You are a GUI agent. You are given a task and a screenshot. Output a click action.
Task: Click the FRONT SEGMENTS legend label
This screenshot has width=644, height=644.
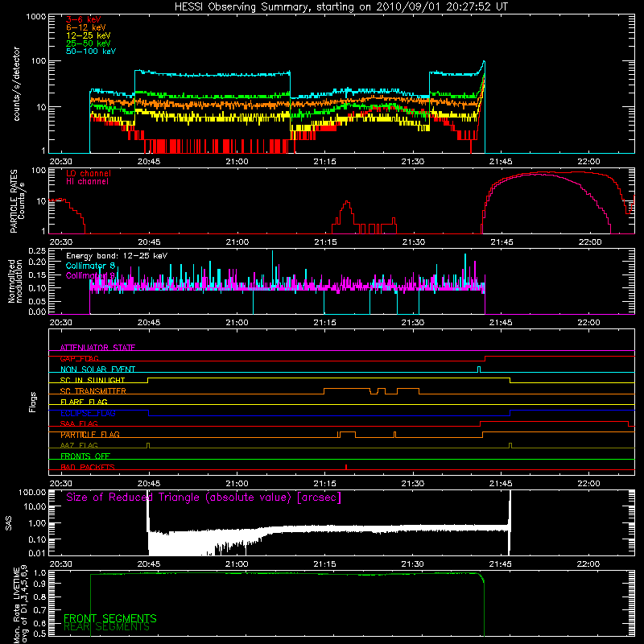click(110, 618)
